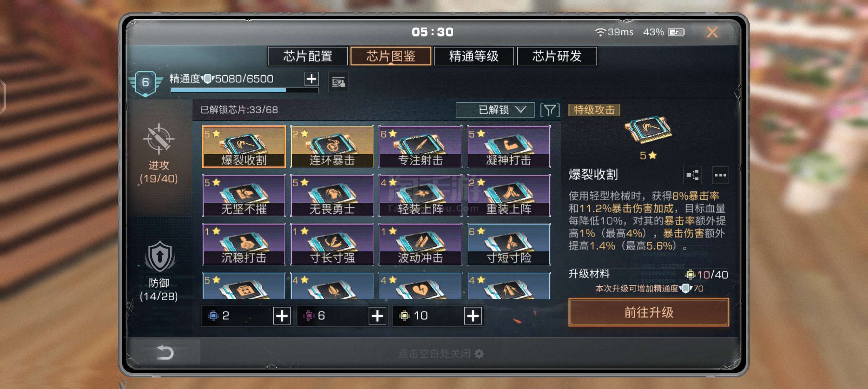This screenshot has height=389, width=868.
Task: Select the 连环暴击 chip card
Action: pyautogui.click(x=332, y=147)
